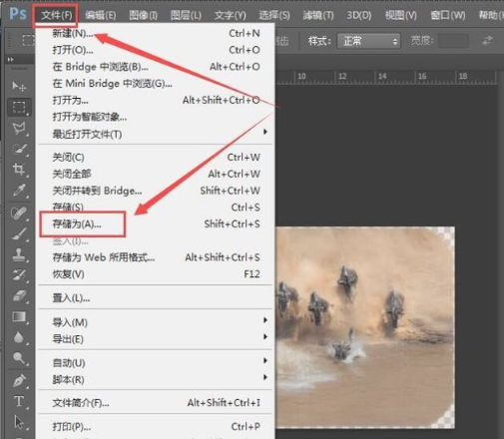The width and height of the screenshot is (504, 439).
Task: Choose 关闭并转到 Bridge... entry
Action: point(155,191)
